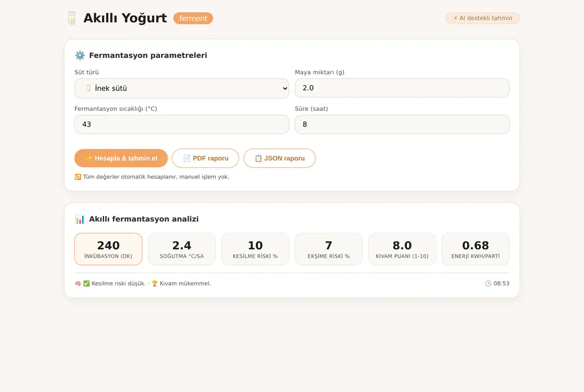Select the Kıvam puanı (1-10) card
584x392 pixels.
tap(402, 249)
